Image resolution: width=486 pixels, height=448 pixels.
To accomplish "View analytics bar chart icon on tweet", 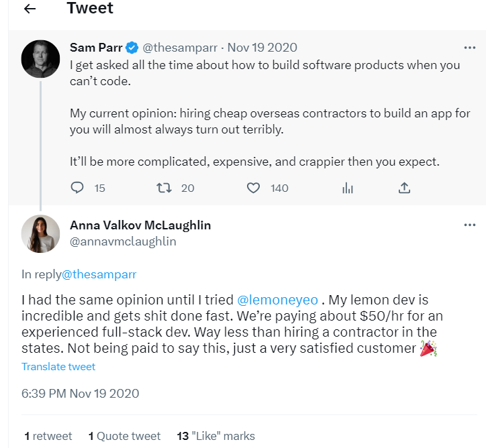I will point(348,188).
